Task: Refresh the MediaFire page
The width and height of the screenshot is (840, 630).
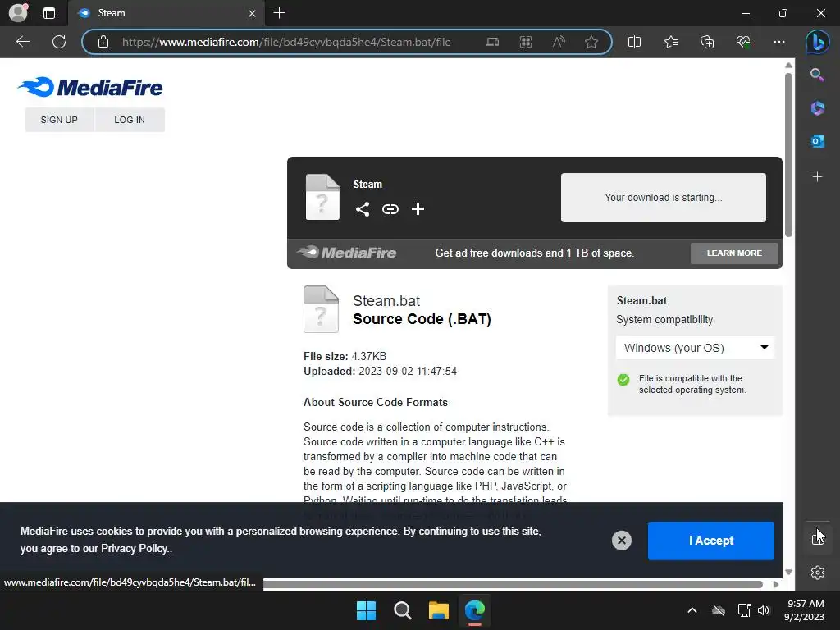Action: click(59, 42)
